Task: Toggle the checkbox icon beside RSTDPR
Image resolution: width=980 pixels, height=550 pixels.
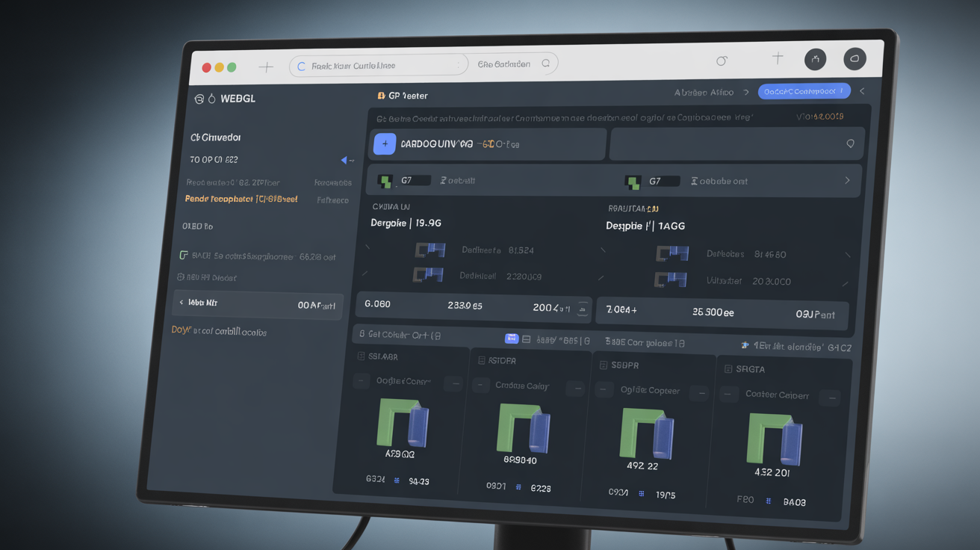Action: (x=480, y=360)
